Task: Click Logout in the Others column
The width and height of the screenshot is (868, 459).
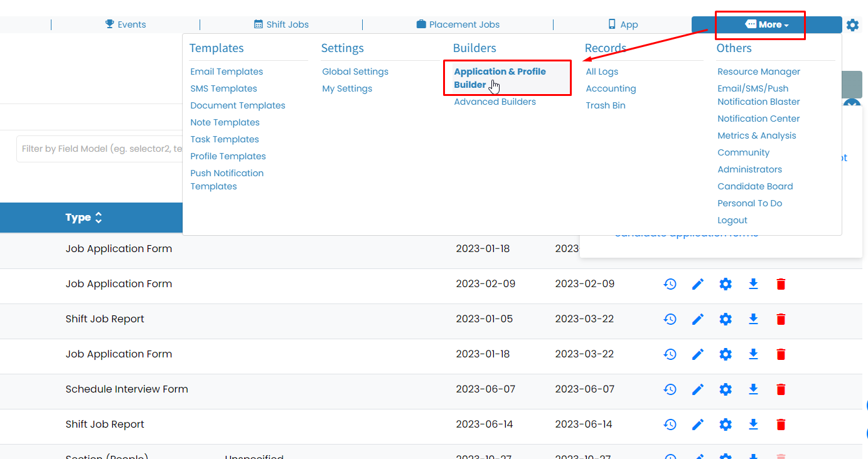Action: [732, 220]
